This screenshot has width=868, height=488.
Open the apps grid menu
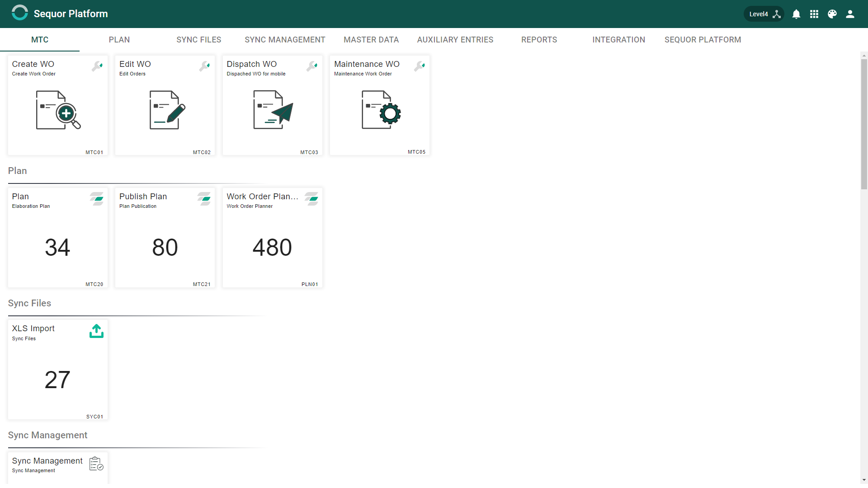click(814, 14)
